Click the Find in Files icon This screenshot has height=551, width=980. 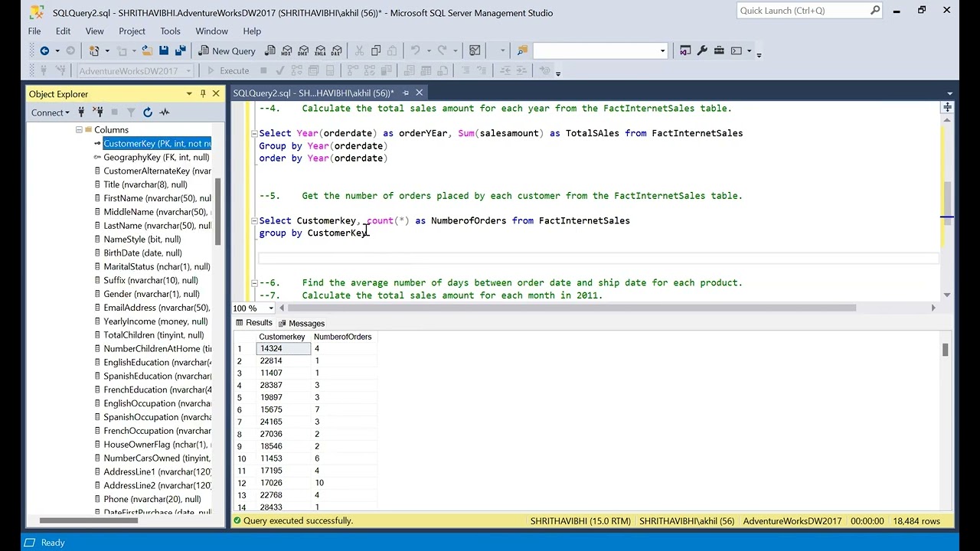click(522, 51)
